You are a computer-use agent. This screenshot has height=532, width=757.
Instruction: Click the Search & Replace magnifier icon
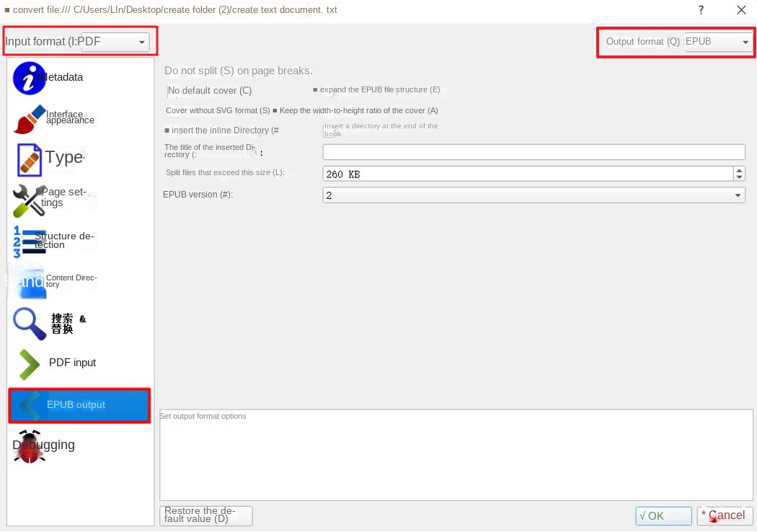point(30,323)
